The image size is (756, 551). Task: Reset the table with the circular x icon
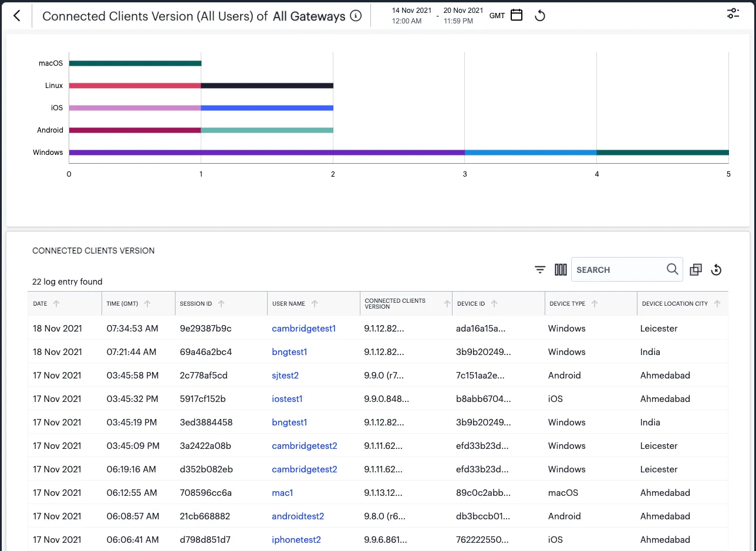(716, 269)
